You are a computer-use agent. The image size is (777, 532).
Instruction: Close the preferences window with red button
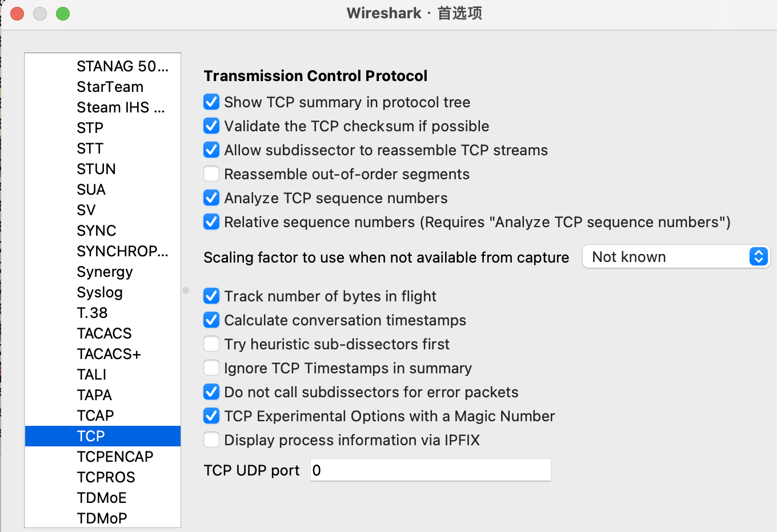click(17, 14)
